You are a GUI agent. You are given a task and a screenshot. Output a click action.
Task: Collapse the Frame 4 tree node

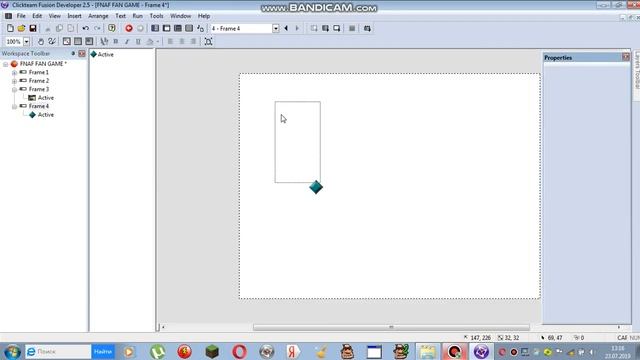[x=14, y=107]
